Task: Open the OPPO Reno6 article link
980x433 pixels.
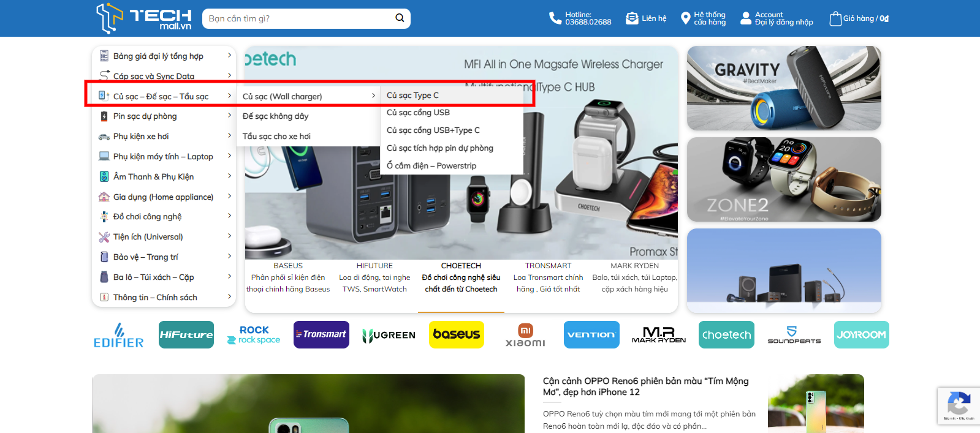Action: 645,386
